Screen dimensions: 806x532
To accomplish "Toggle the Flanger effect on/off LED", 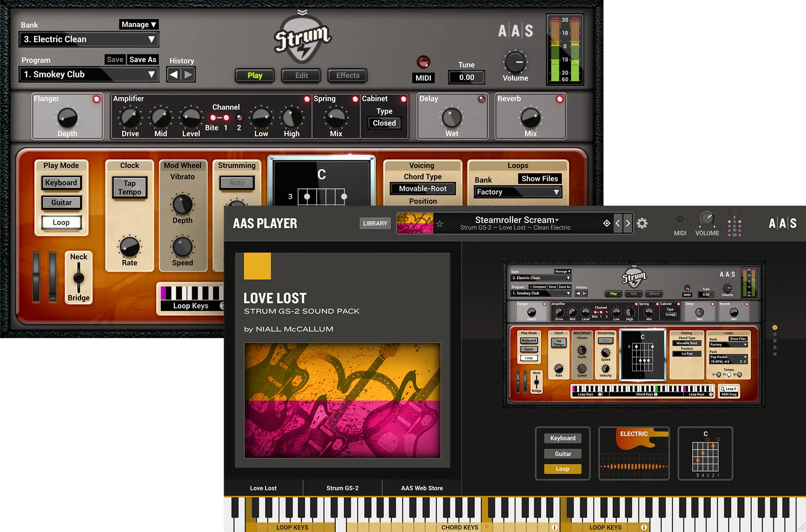I will point(97,99).
